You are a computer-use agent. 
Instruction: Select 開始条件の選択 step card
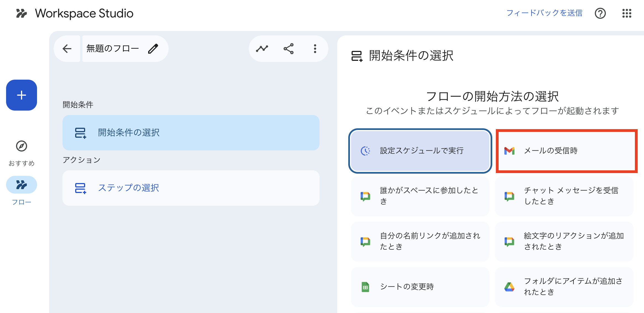191,133
